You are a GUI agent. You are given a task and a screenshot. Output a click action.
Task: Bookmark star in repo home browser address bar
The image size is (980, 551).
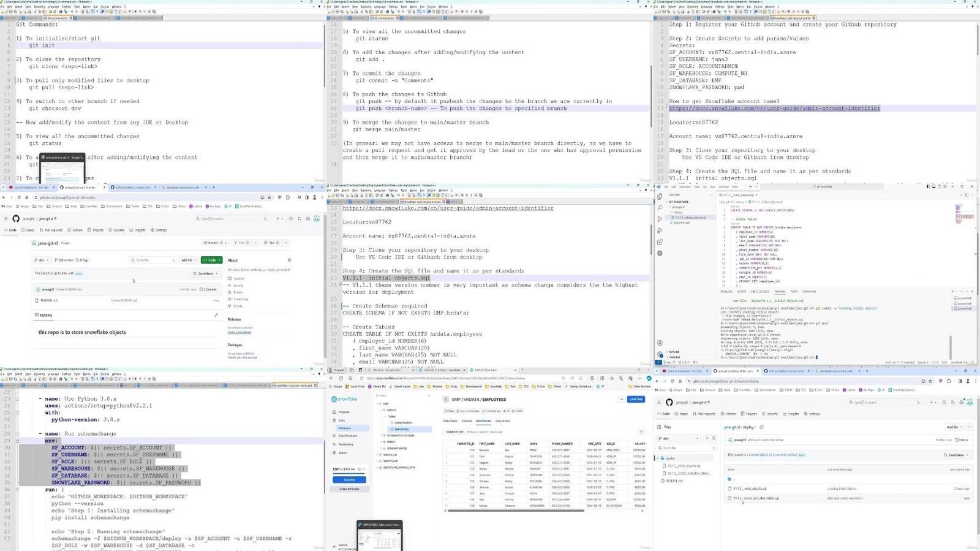[x=270, y=197]
